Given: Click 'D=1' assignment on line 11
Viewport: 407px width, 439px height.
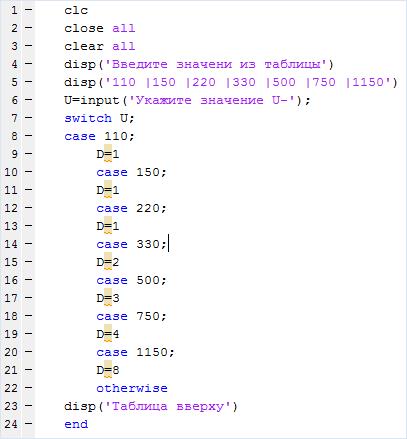Looking at the screenshot, I should point(108,190).
